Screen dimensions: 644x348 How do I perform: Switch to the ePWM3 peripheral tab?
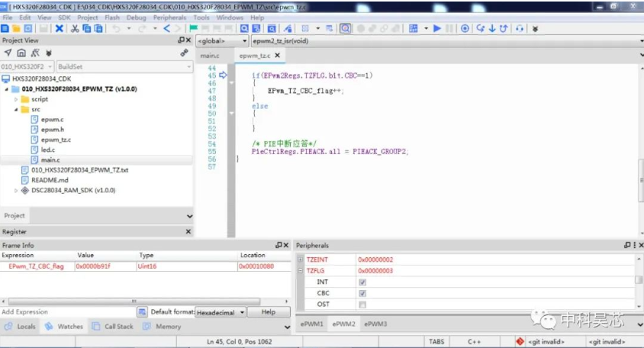[x=375, y=324]
